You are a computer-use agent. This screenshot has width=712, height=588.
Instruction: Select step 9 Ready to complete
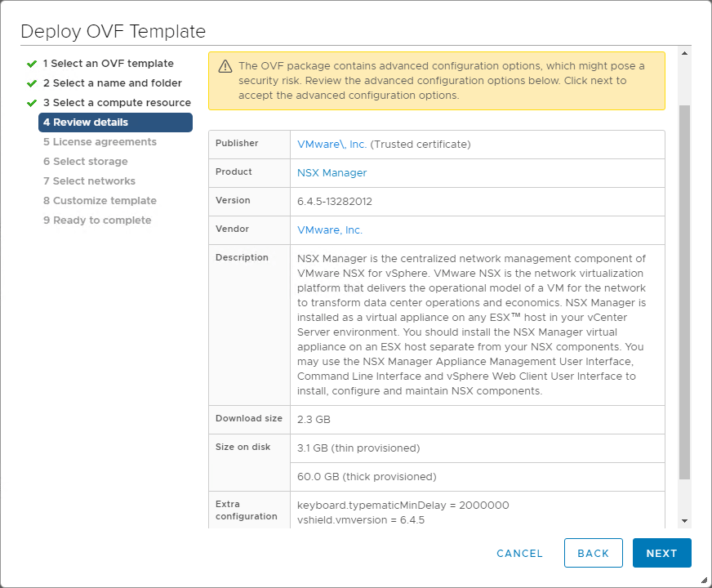click(97, 220)
